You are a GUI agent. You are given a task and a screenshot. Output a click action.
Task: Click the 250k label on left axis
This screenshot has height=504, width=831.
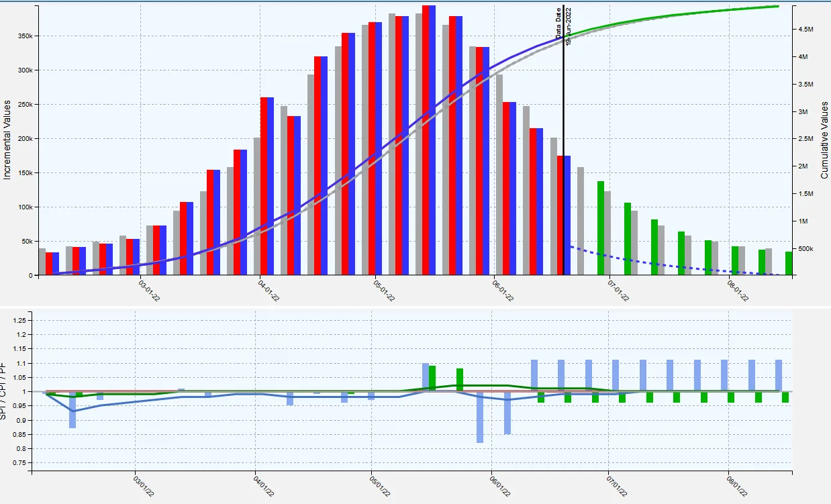tap(24, 104)
